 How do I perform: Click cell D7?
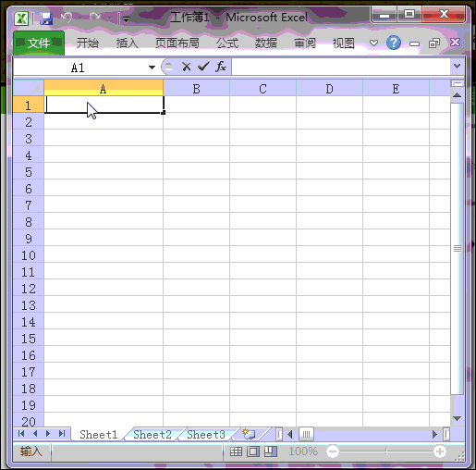coord(329,204)
